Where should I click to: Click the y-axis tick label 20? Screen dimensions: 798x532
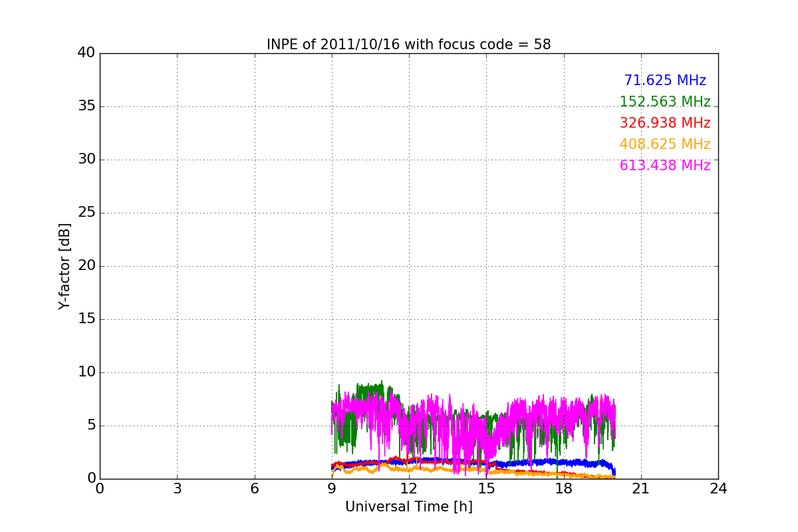[86, 266]
